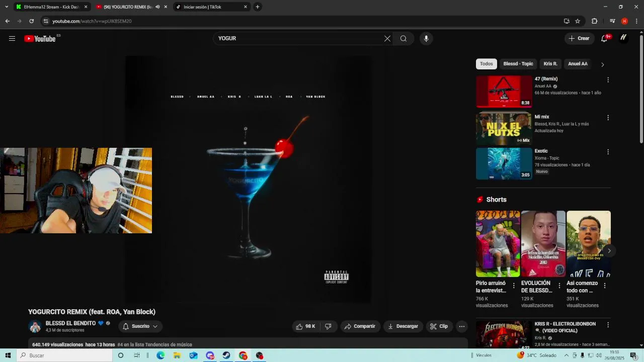Click the Descargar button
The image size is (644, 362).
(x=403, y=326)
